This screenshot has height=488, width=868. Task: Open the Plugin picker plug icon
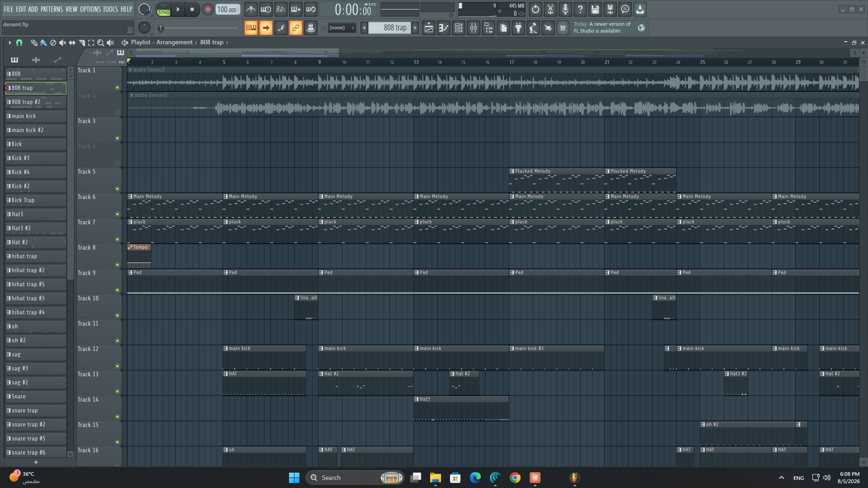tap(518, 28)
